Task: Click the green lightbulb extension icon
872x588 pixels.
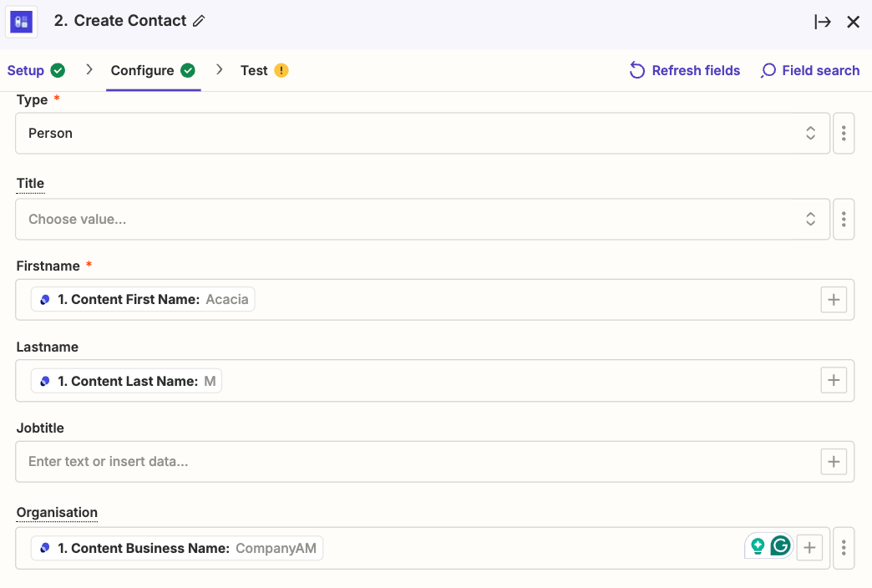Action: [x=758, y=545]
